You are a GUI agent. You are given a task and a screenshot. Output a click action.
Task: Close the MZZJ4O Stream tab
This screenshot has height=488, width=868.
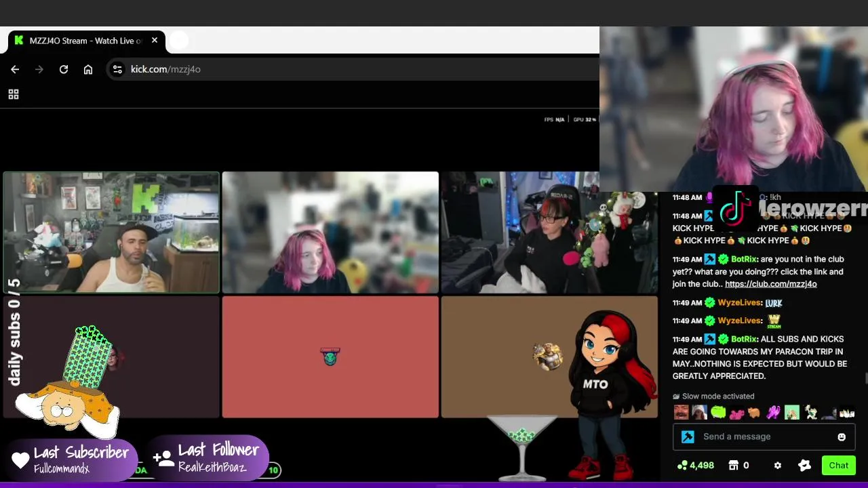[155, 41]
